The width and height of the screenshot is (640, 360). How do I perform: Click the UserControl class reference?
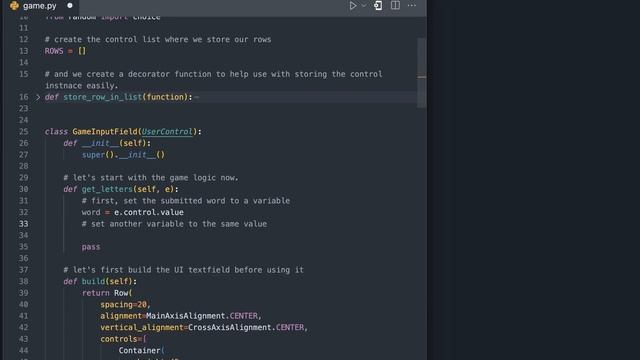[x=167, y=131]
